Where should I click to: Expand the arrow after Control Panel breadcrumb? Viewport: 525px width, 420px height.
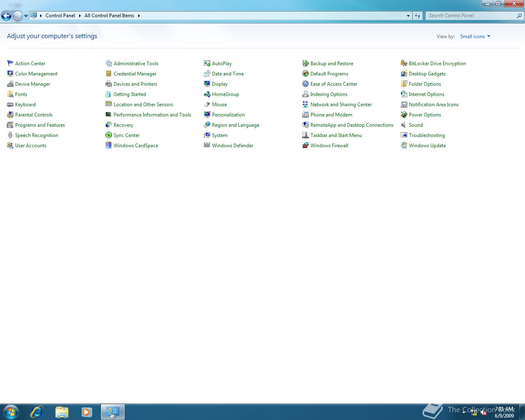point(80,16)
